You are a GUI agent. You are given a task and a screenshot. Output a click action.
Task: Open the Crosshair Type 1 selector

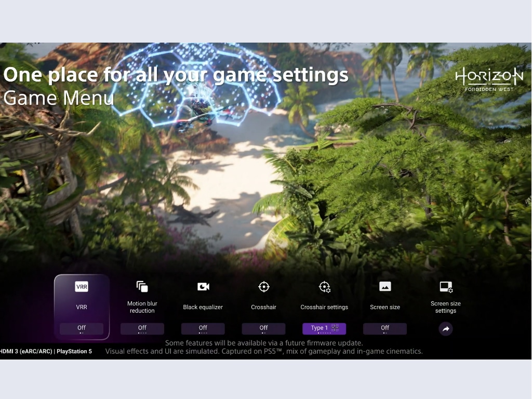(x=319, y=328)
